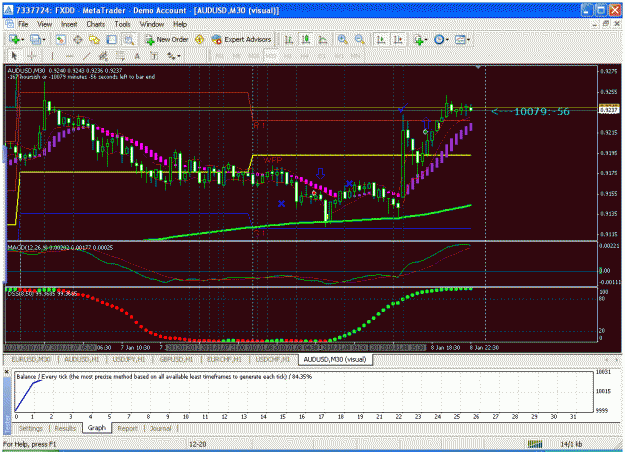625x452 pixels.
Task: Switch to the USDCHF,H1 chart tab
Action: click(273, 359)
